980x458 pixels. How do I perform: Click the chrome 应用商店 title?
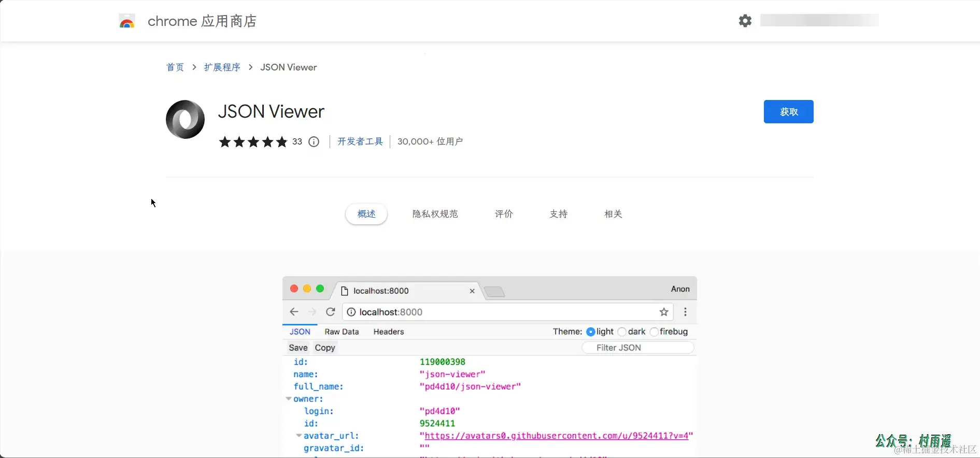202,21
